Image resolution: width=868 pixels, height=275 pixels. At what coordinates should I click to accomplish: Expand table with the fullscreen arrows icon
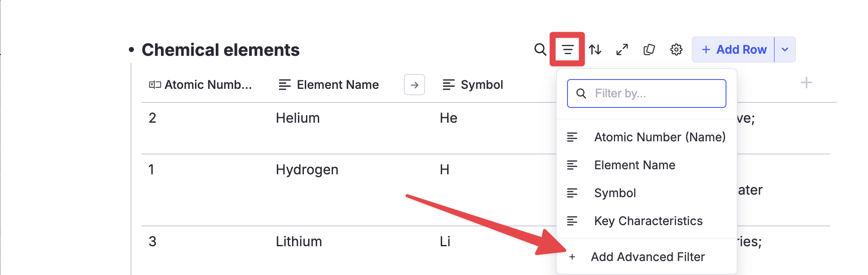622,49
